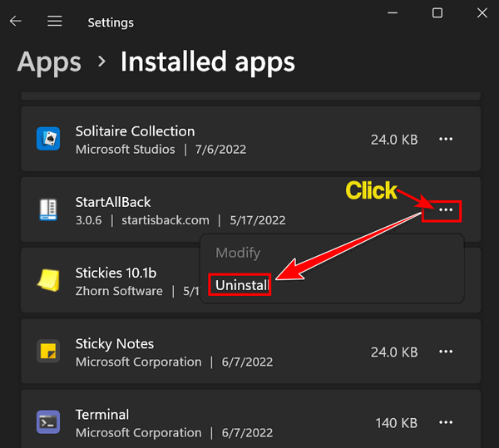The width and height of the screenshot is (499, 448).
Task: Select the StartAllBack name text
Action: 113,202
